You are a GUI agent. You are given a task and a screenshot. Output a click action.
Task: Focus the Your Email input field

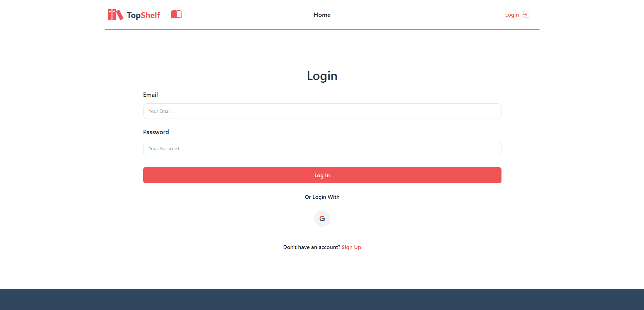coord(322,111)
